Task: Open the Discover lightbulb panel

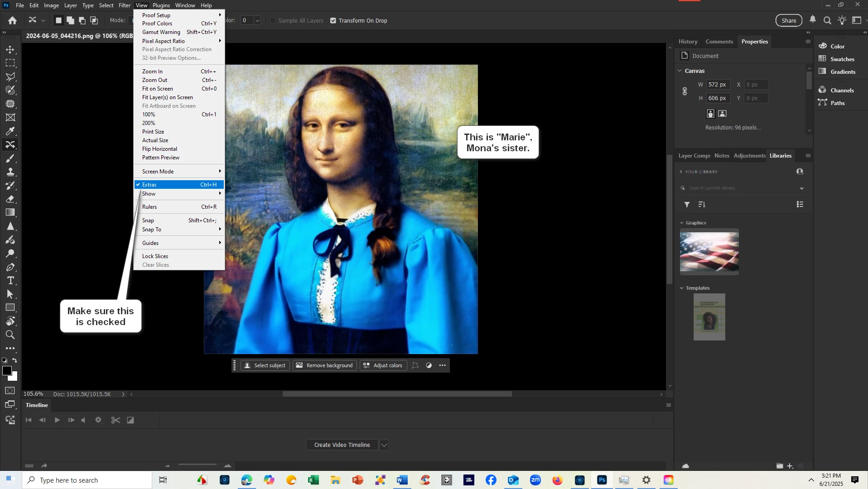Action: 842,20
